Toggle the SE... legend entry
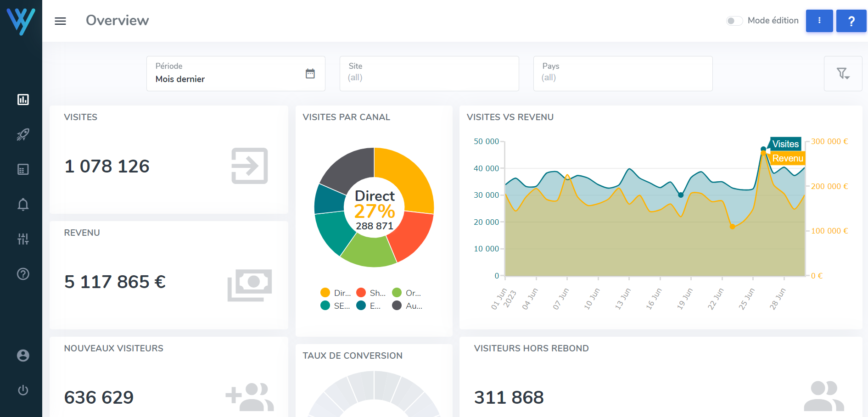868x417 pixels. point(335,306)
